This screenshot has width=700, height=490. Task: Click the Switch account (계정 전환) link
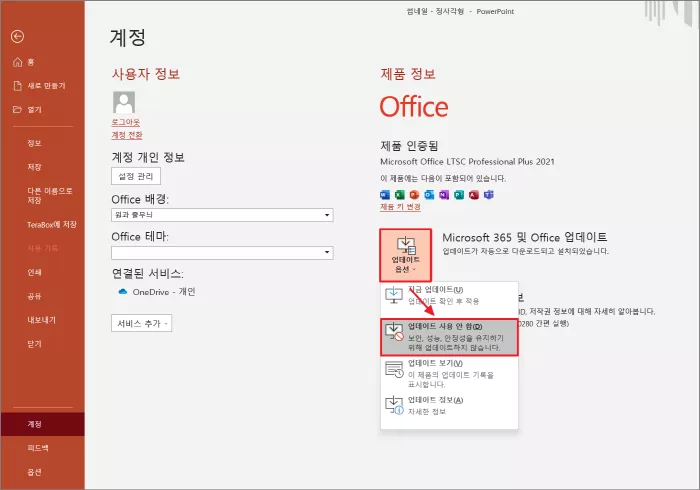click(127, 135)
